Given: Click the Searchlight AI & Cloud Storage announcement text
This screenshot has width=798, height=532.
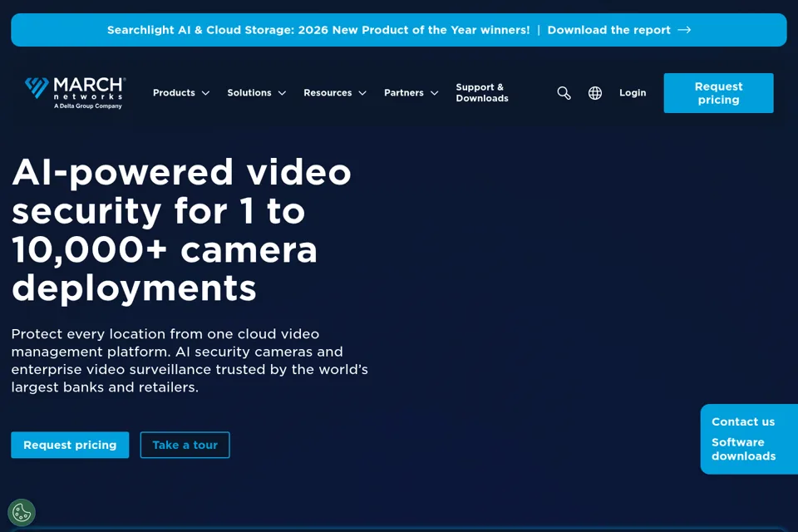Looking at the screenshot, I should pyautogui.click(x=318, y=30).
